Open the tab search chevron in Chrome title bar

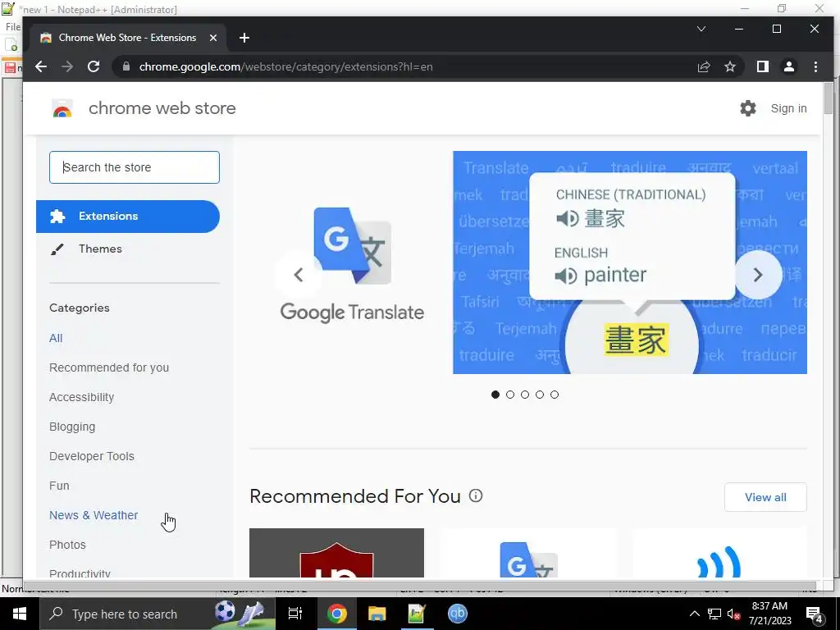point(701,29)
